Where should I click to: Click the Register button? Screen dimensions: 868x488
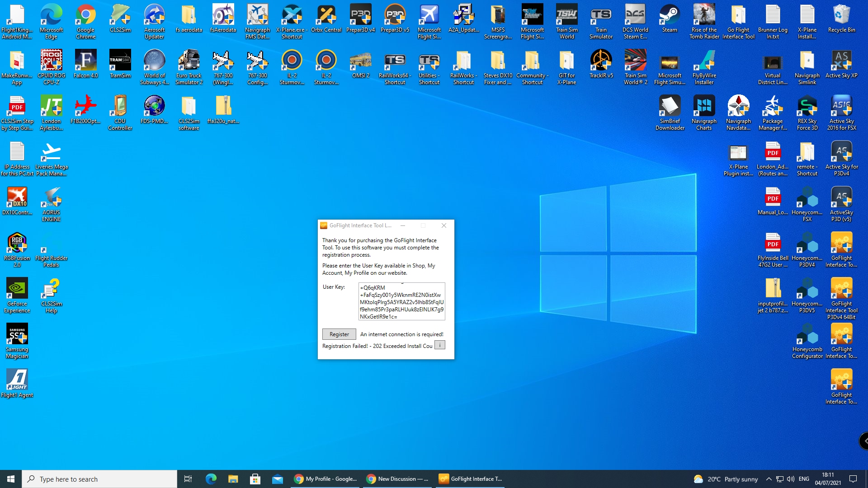pyautogui.click(x=339, y=334)
